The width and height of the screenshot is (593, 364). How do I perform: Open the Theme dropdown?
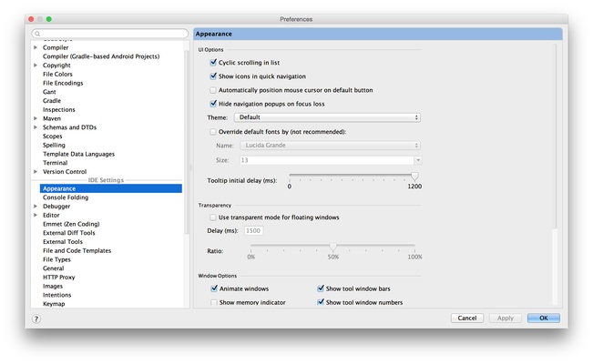click(327, 117)
